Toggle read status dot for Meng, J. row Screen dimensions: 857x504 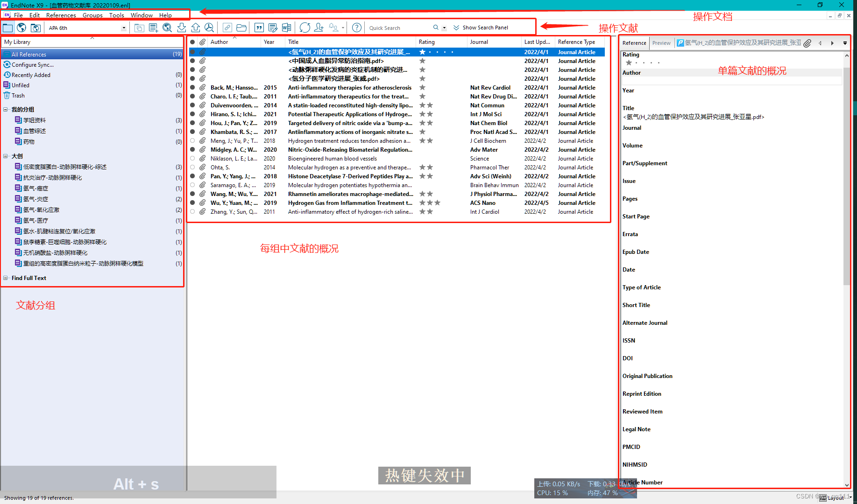(x=192, y=141)
